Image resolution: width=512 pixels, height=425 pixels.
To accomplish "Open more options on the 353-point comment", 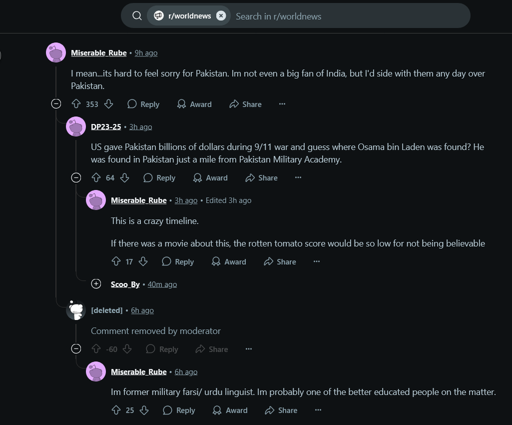I will click(x=282, y=104).
